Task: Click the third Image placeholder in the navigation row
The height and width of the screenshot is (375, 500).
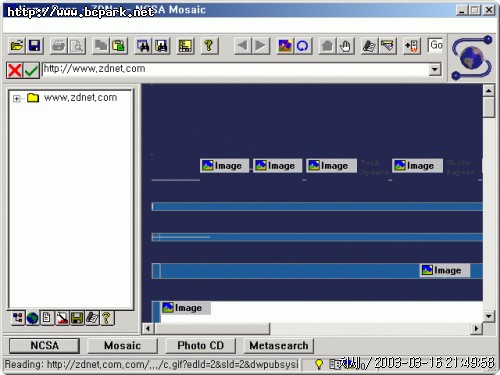Action: tap(331, 166)
